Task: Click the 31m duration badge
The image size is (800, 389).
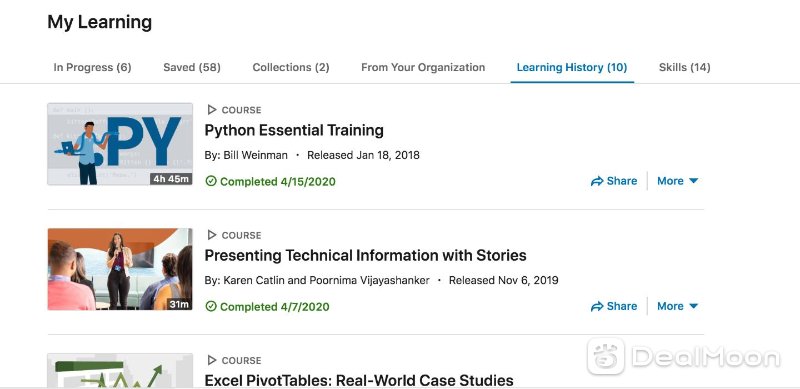Action: coord(180,304)
